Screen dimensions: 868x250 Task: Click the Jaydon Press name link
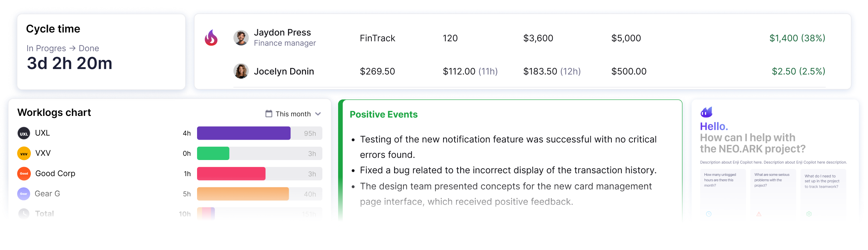282,33
